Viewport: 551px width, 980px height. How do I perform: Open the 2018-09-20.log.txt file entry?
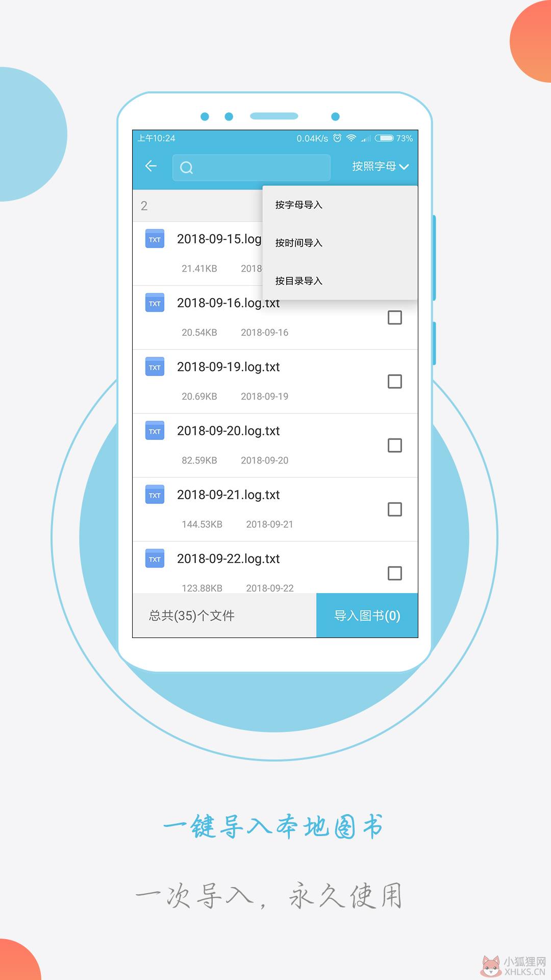(x=275, y=446)
